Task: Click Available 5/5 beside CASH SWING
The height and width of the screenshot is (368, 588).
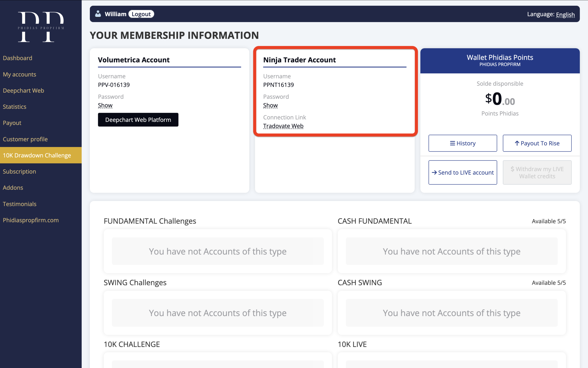Action: click(x=549, y=283)
